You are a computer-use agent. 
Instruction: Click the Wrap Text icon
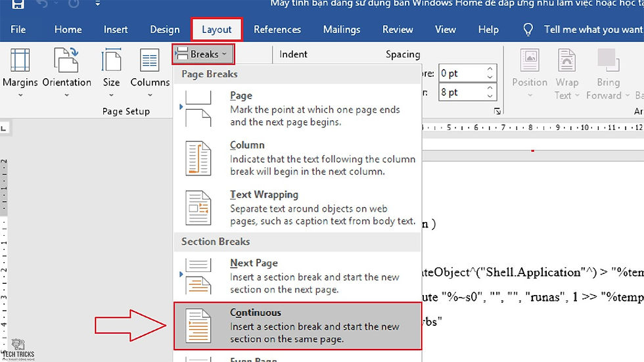[x=566, y=60]
